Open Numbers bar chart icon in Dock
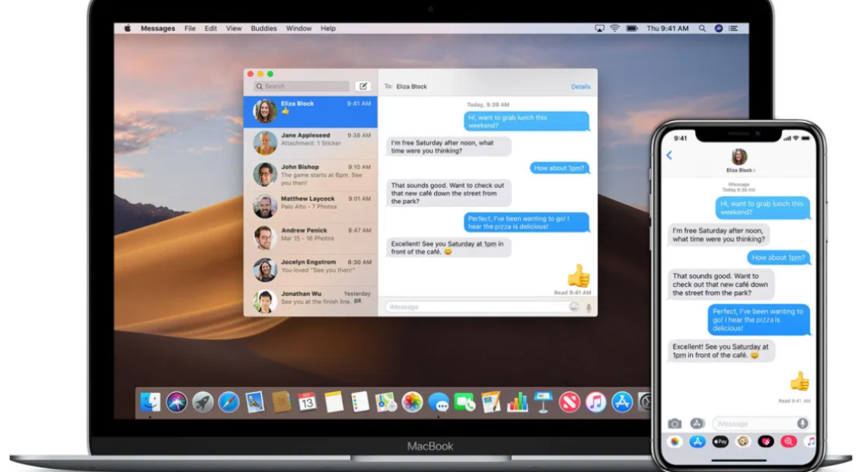Image resolution: width=868 pixels, height=472 pixels. coord(517,402)
